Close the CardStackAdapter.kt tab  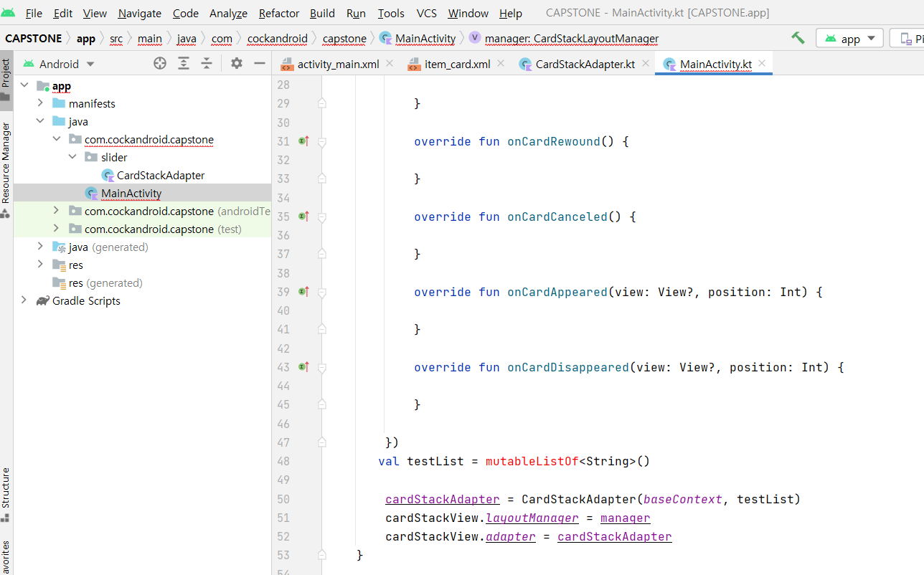(646, 64)
